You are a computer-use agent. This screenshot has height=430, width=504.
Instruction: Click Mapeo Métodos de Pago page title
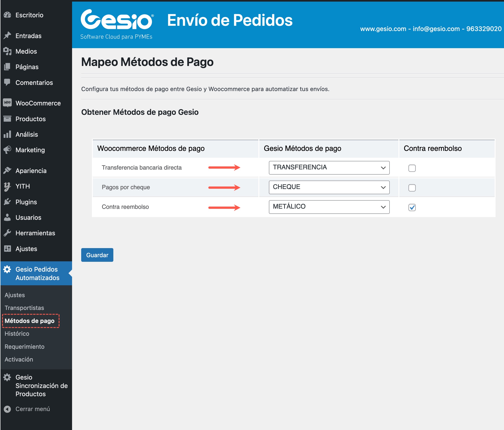(147, 62)
